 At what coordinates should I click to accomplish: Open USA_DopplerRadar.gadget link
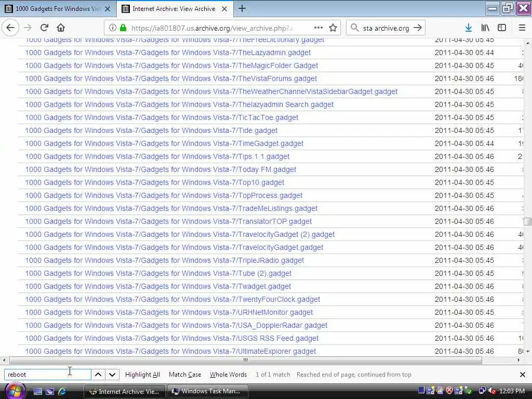point(177,325)
